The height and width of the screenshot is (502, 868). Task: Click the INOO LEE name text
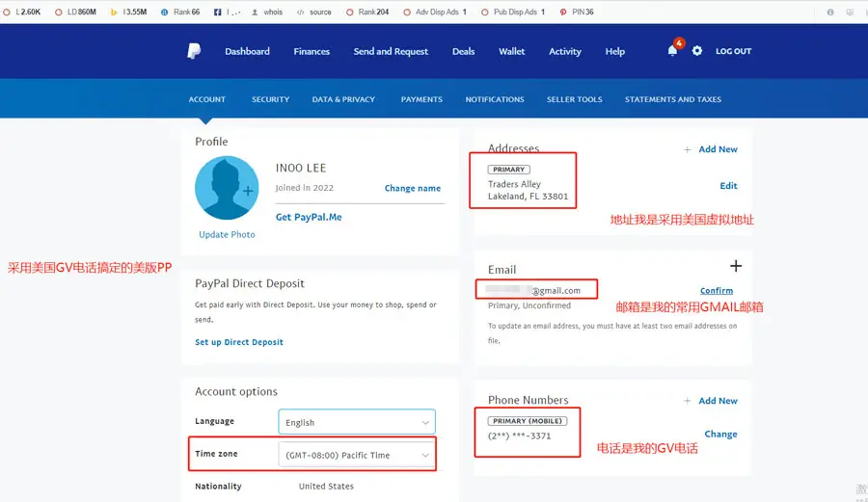[x=301, y=168]
